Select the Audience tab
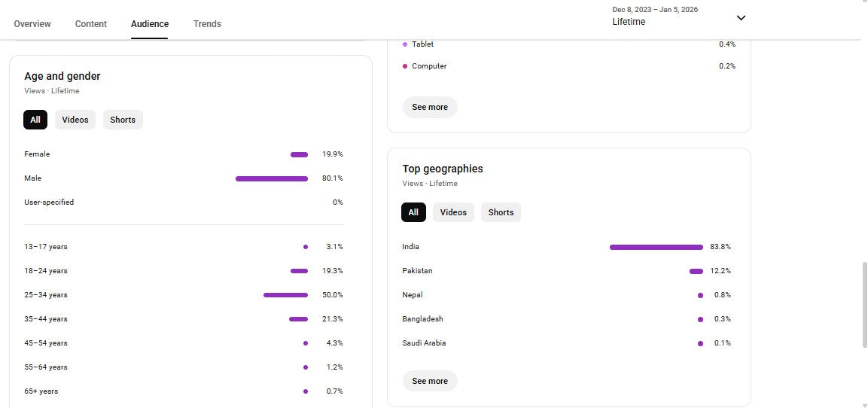 tap(150, 24)
